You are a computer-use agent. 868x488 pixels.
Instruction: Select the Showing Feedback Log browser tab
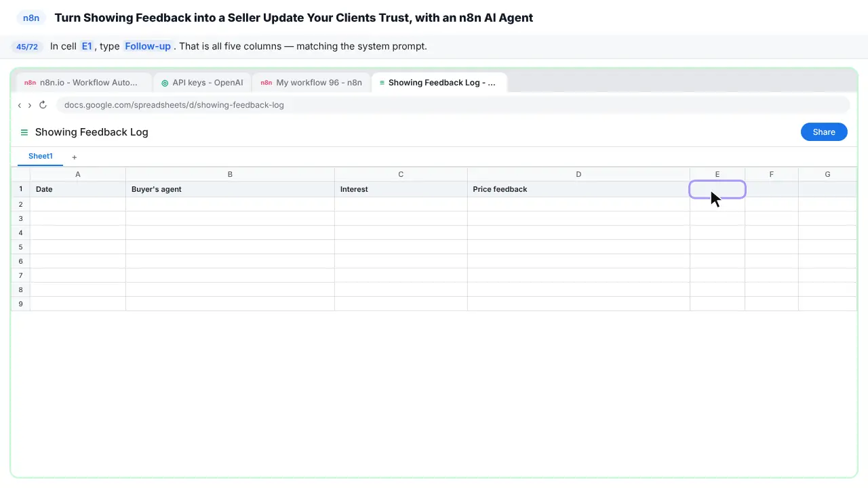click(x=439, y=83)
